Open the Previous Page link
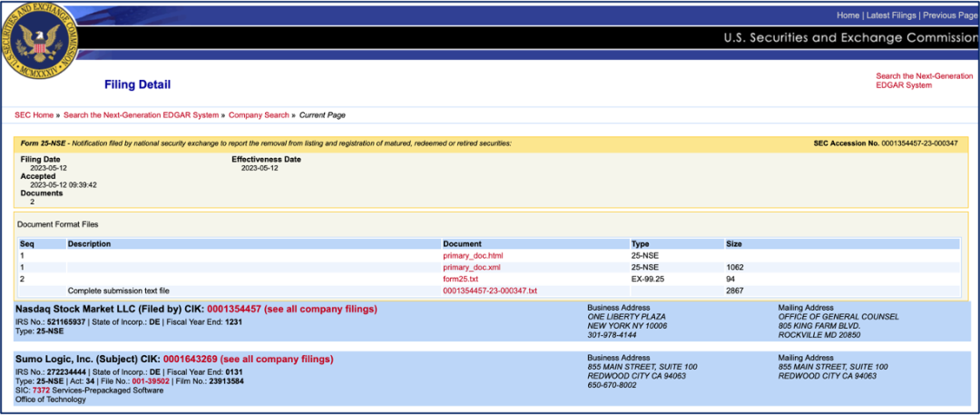The image size is (980, 415). [x=951, y=15]
